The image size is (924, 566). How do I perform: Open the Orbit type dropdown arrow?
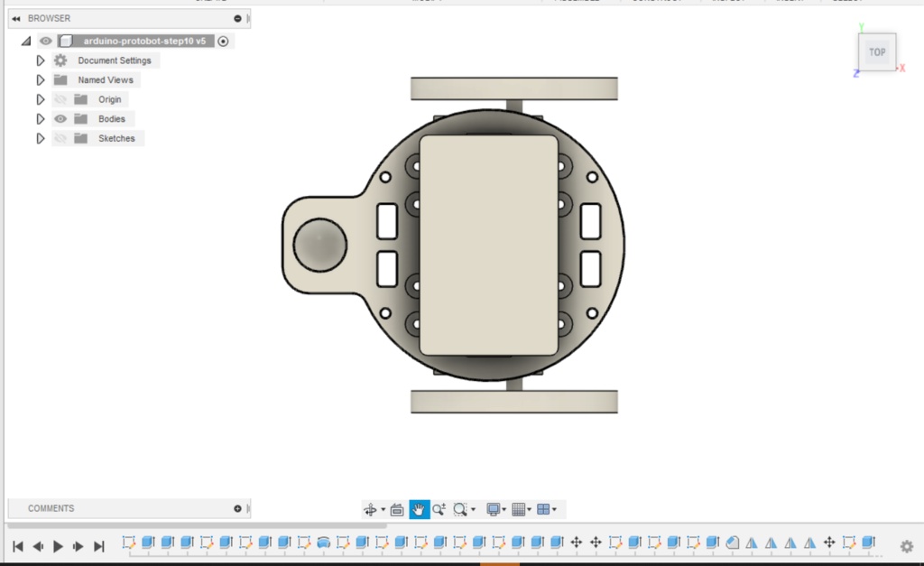[383, 509]
